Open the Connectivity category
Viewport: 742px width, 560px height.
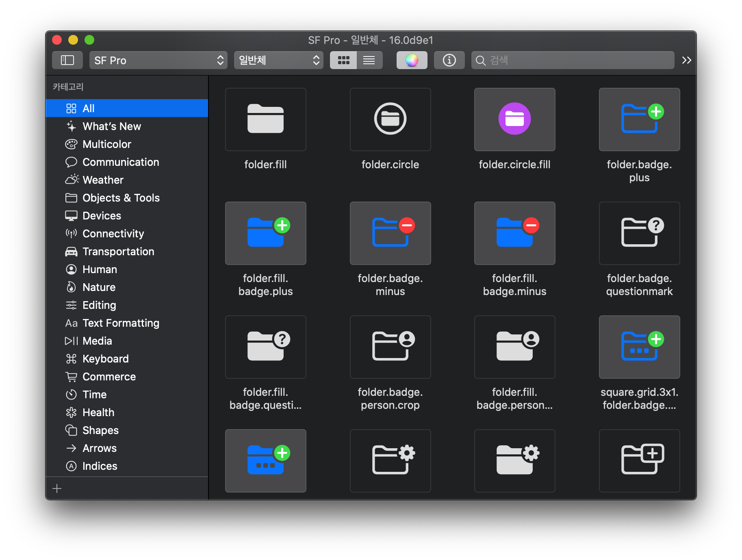coord(127,233)
